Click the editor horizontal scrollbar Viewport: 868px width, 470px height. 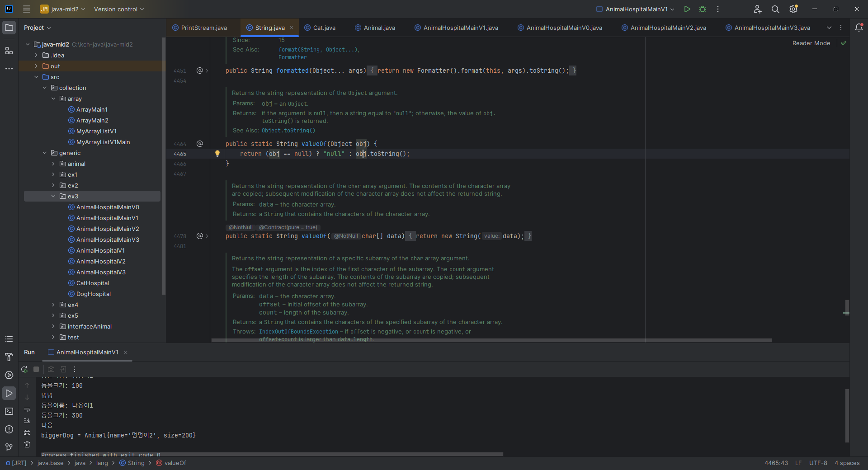pyautogui.click(x=491, y=340)
